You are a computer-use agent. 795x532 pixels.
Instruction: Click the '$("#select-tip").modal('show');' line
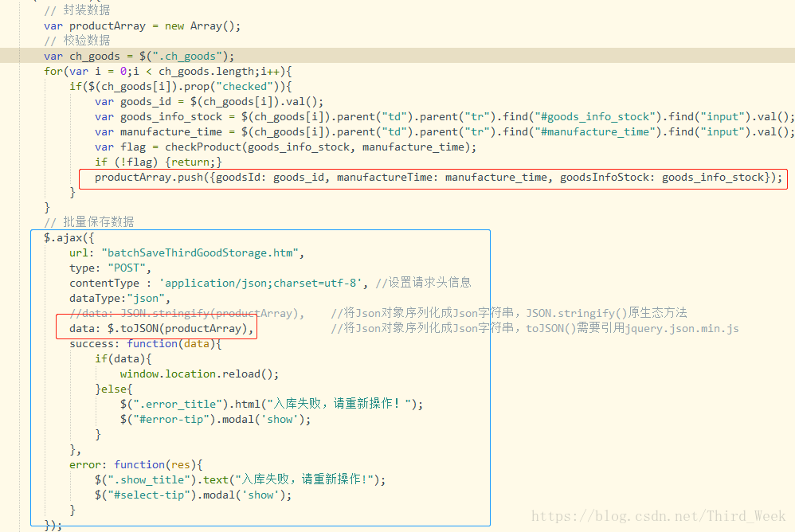point(193,495)
